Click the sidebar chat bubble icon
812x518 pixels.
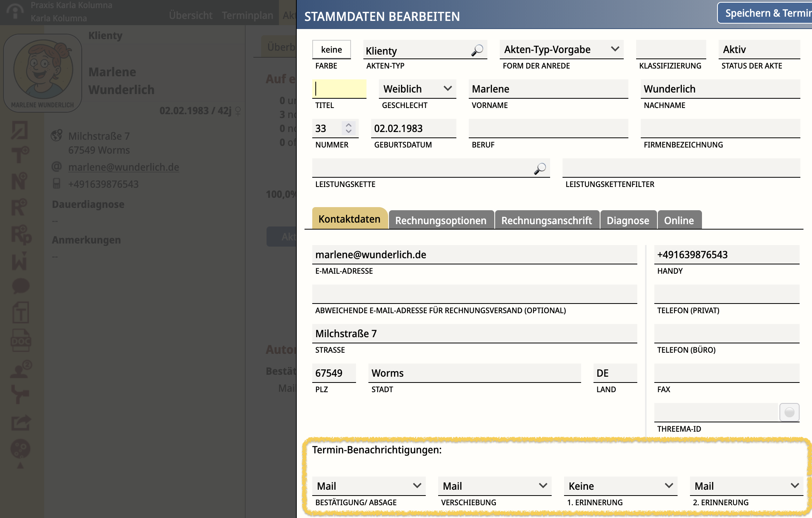click(21, 286)
